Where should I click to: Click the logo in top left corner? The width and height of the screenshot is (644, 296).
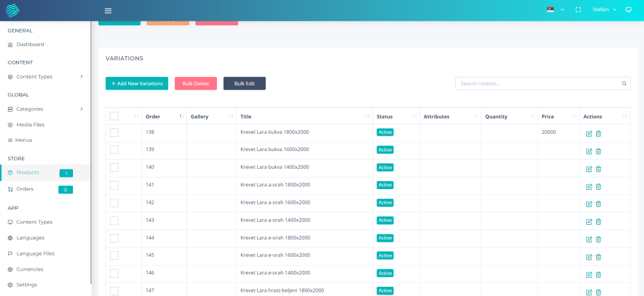[x=13, y=10]
